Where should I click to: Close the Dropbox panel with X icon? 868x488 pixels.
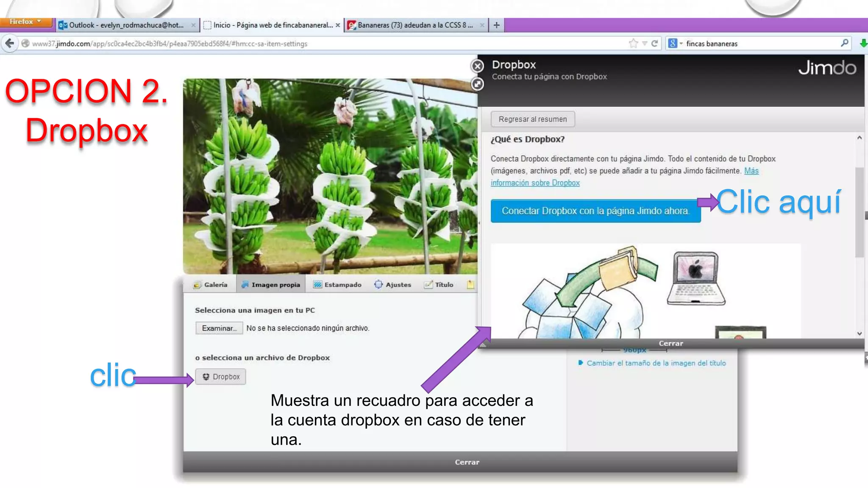(478, 66)
